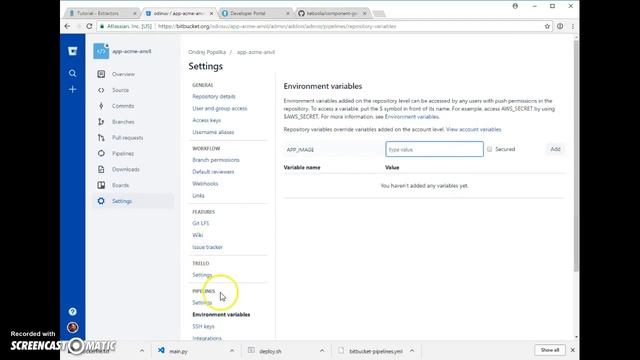Open SSH keys settings
Screen dimensions: 640x360
tap(203, 327)
